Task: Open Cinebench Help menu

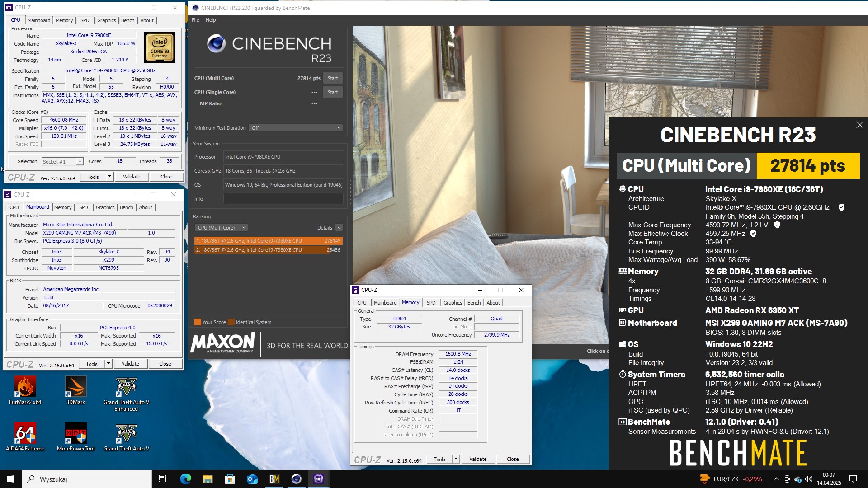Action: 211,20
